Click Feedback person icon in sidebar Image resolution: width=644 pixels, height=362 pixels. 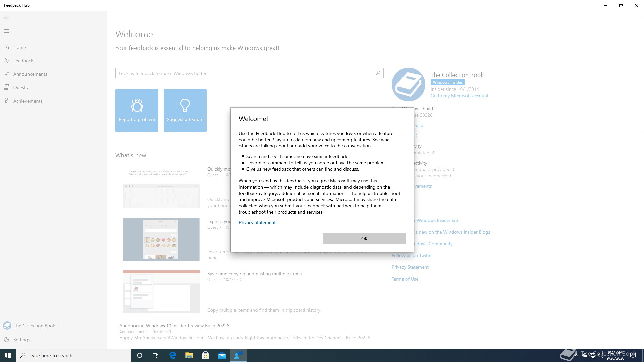[x=7, y=61]
